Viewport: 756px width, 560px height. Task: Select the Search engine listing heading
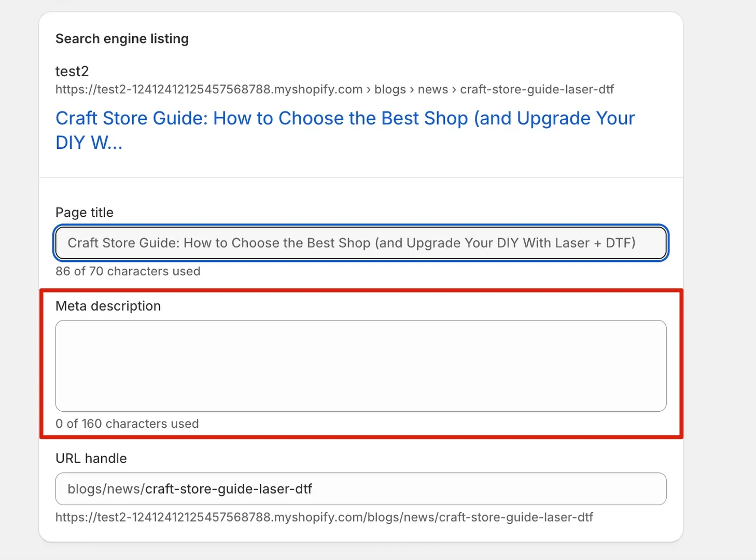122,39
